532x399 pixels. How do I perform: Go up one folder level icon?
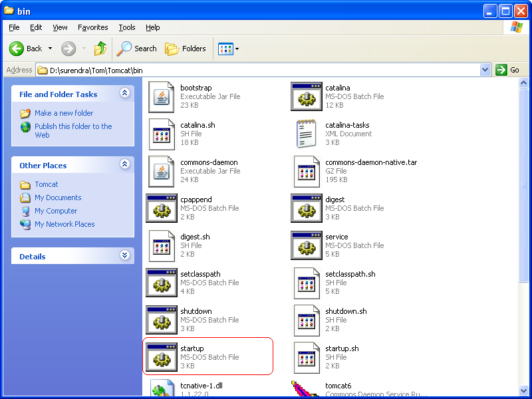[100, 49]
